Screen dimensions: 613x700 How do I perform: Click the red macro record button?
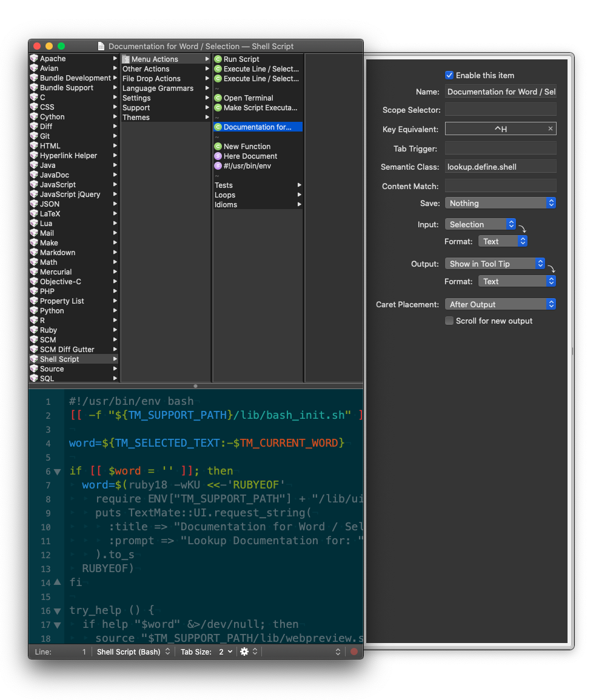(354, 652)
